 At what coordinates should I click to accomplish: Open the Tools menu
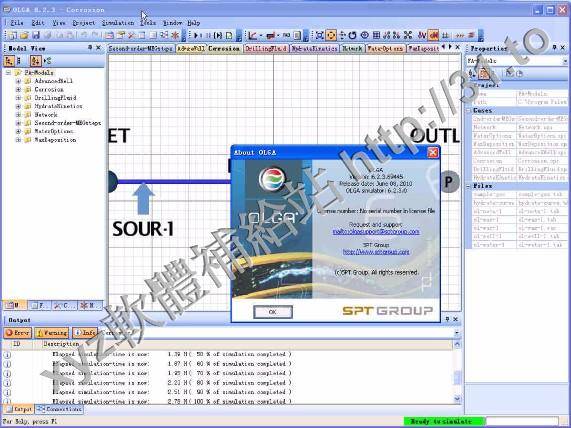[x=148, y=23]
